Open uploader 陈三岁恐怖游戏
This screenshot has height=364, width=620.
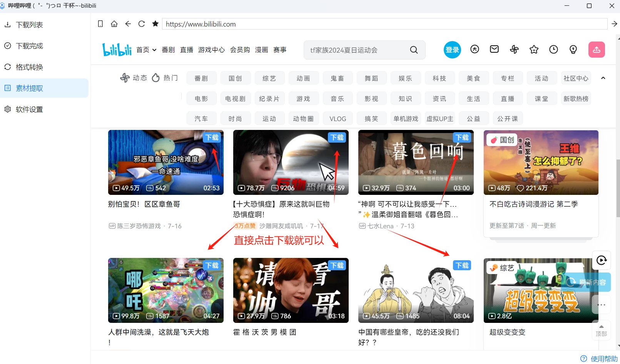click(x=139, y=226)
